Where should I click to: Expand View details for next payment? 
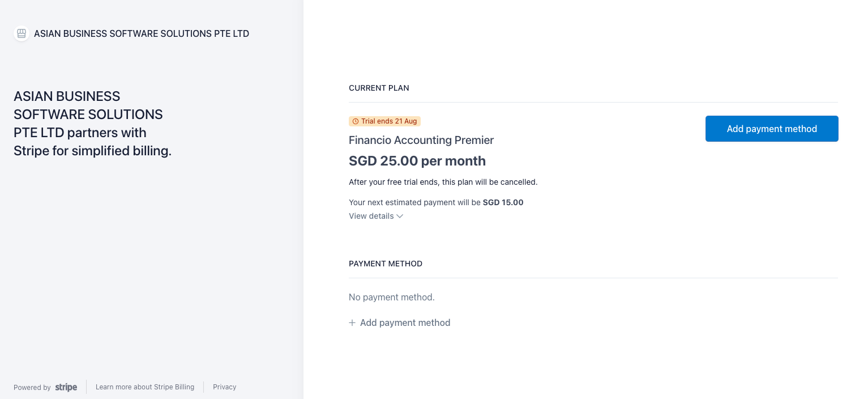[376, 216]
